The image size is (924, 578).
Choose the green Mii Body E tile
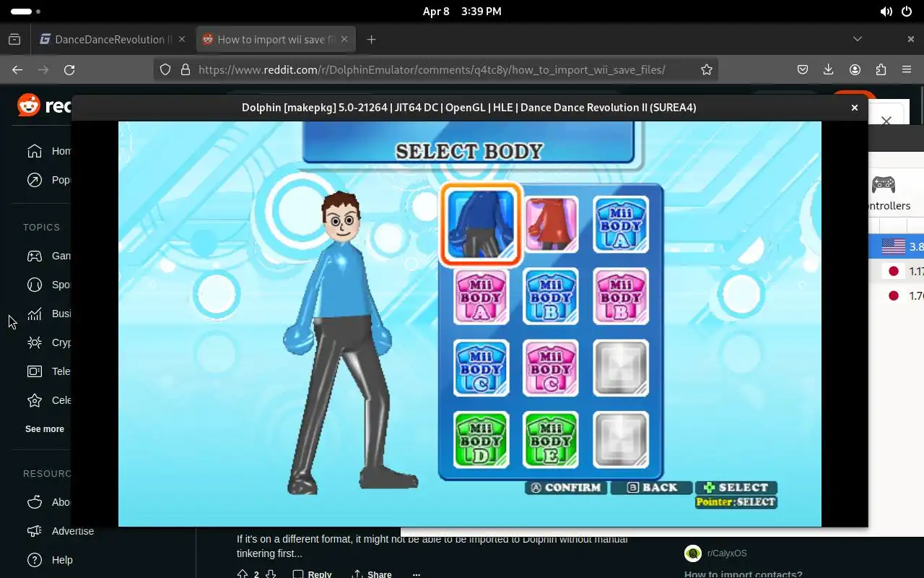click(551, 439)
